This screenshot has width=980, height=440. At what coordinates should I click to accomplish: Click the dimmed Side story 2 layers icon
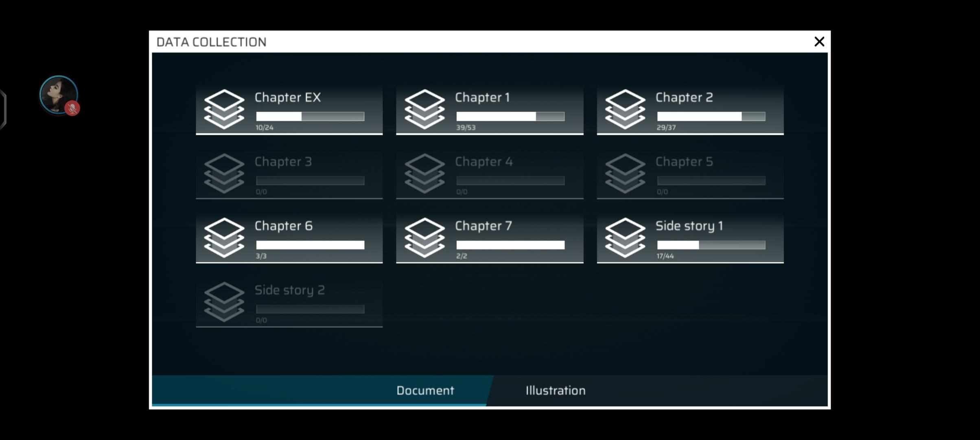coord(224,302)
